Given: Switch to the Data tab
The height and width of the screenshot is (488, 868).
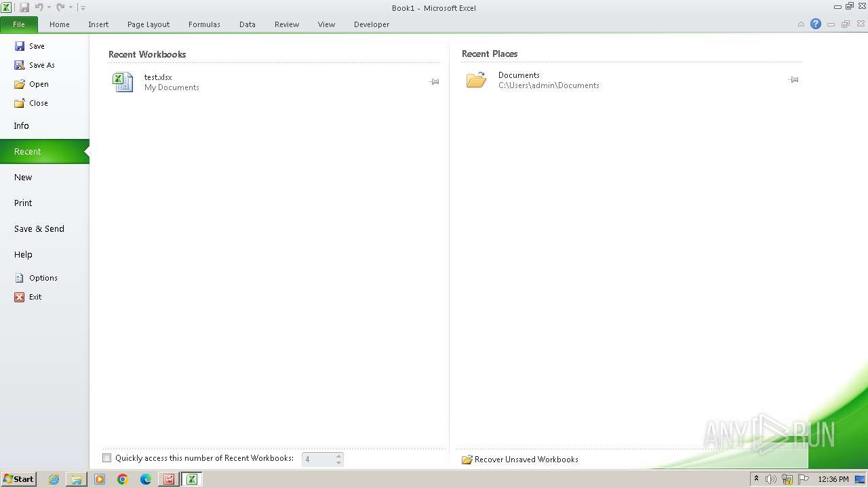Looking at the screenshot, I should 248,24.
